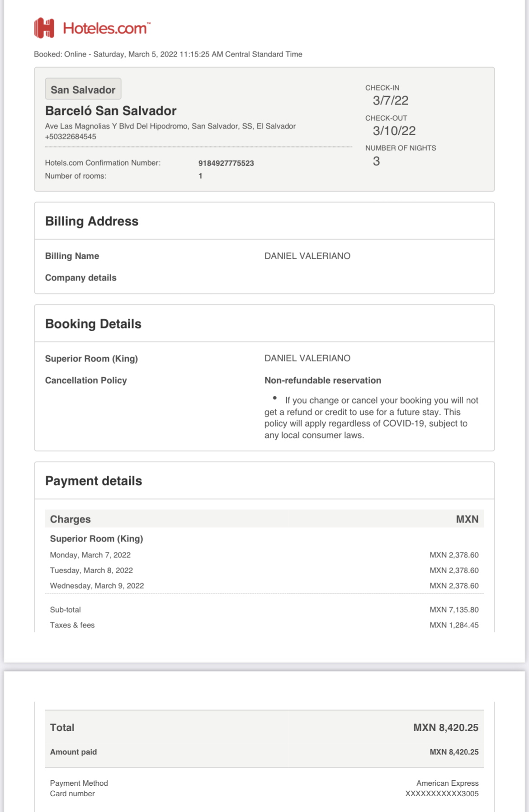Click the Non-refundable reservation text

coord(323,380)
